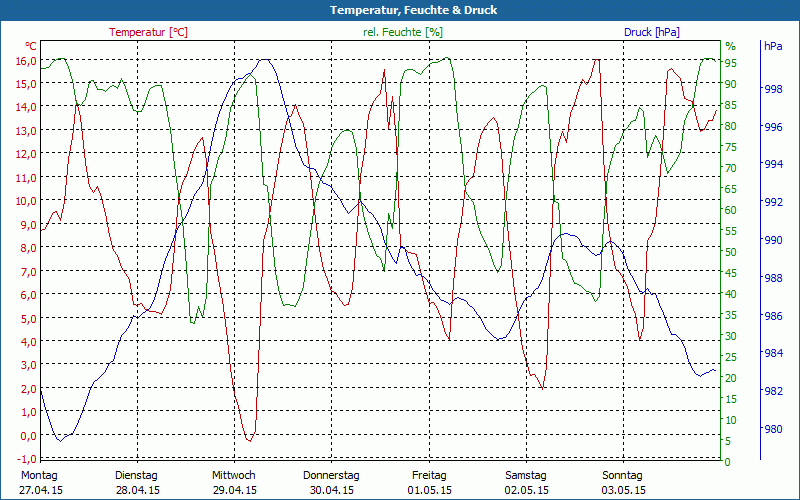Click the 'Samstag' day label

click(526, 475)
